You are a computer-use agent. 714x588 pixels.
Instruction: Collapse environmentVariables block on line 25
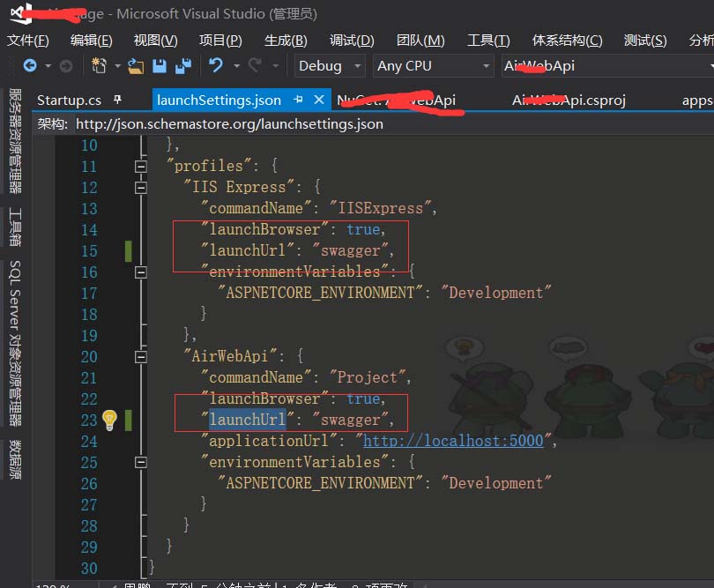(x=141, y=462)
